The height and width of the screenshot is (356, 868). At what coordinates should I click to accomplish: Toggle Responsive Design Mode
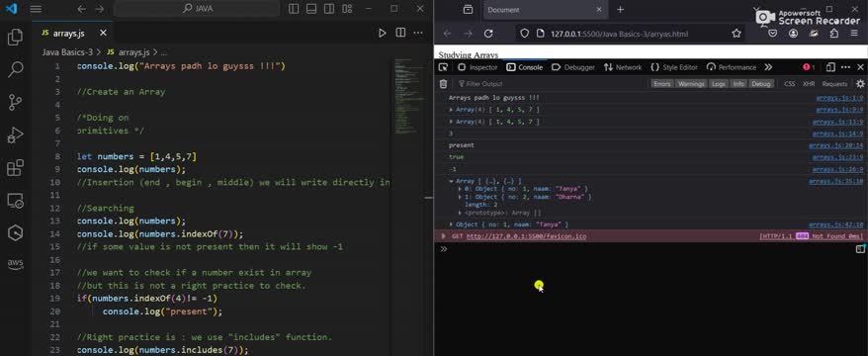(x=830, y=67)
